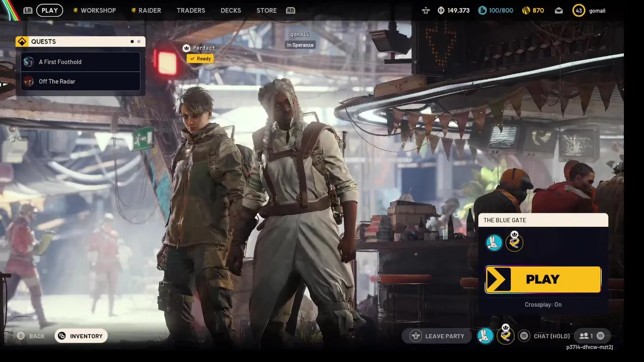
Task: Click the LB bumper icon in top bar
Action: pyautogui.click(x=28, y=10)
